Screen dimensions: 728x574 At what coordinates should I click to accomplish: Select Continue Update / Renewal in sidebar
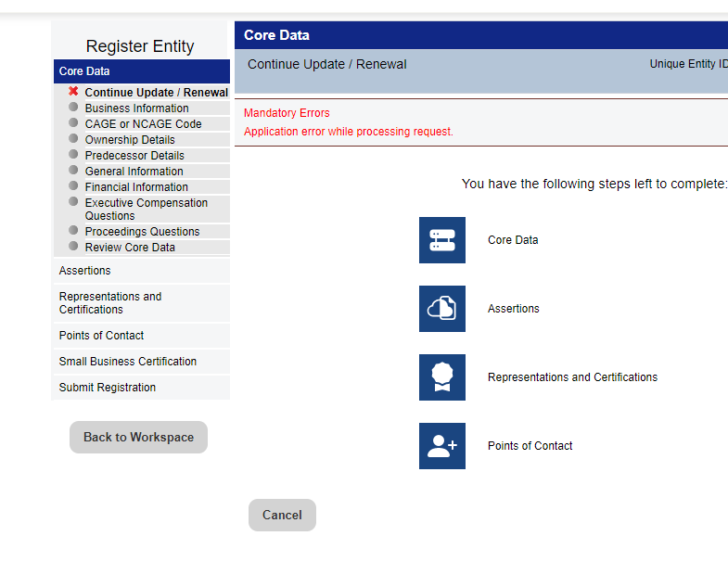157,93
